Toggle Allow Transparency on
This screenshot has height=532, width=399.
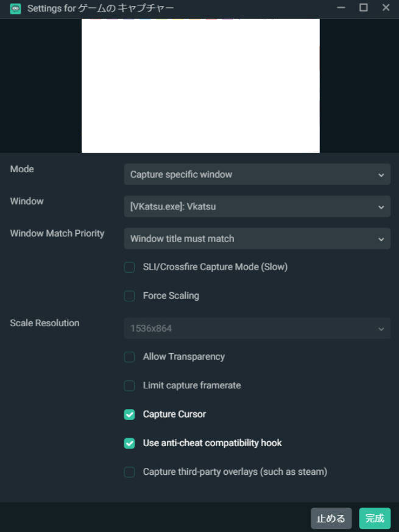tap(129, 357)
